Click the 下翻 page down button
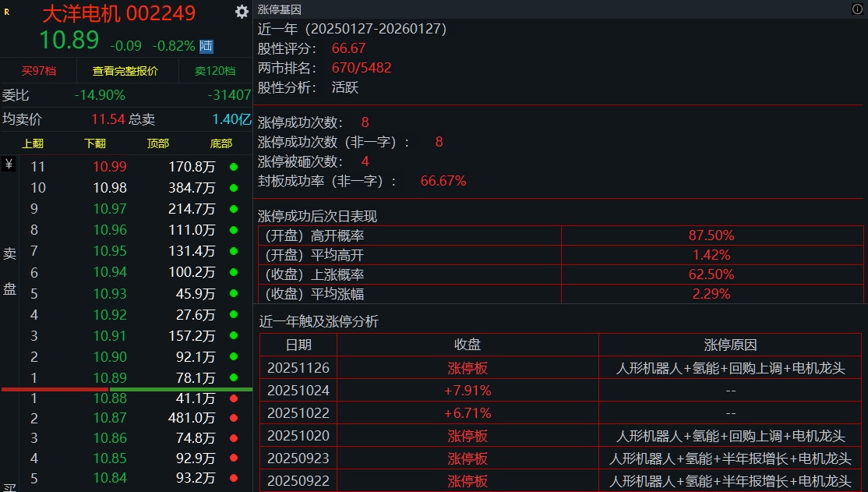The height and width of the screenshot is (492, 868). point(95,143)
